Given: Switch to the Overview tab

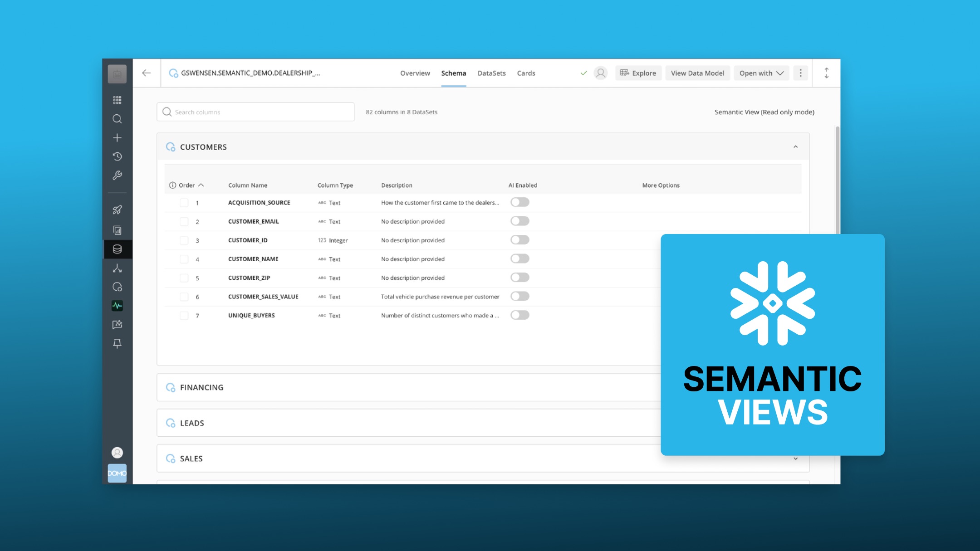Looking at the screenshot, I should [x=415, y=73].
